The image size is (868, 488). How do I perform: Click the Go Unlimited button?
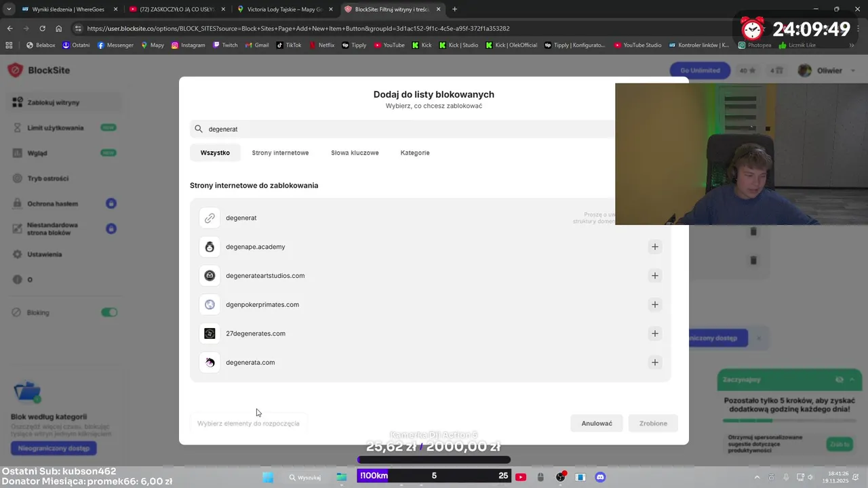point(700,70)
